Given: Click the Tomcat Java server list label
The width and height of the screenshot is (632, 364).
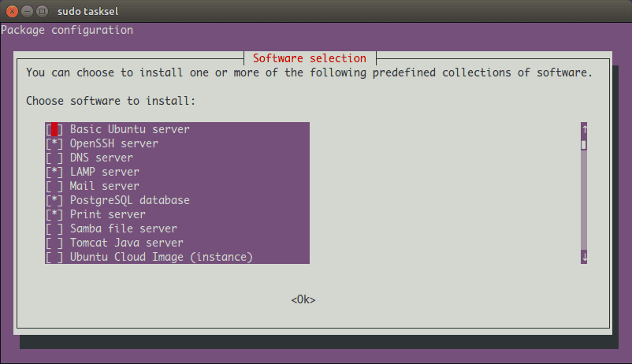Looking at the screenshot, I should click(126, 243).
